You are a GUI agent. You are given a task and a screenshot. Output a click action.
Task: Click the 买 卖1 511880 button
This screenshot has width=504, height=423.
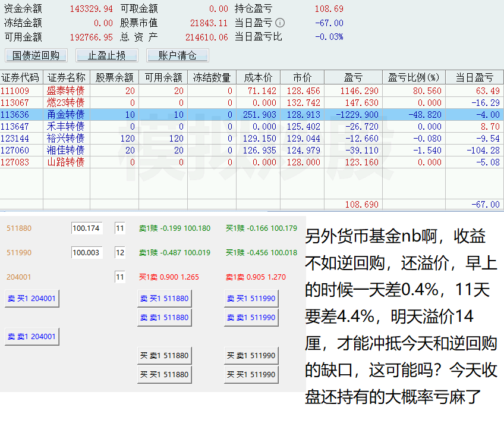(x=164, y=356)
